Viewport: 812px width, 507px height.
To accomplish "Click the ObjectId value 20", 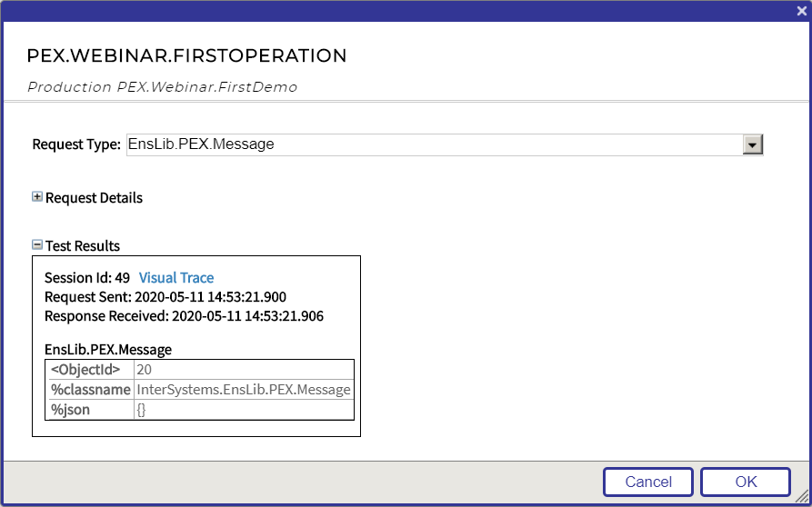I will point(144,370).
